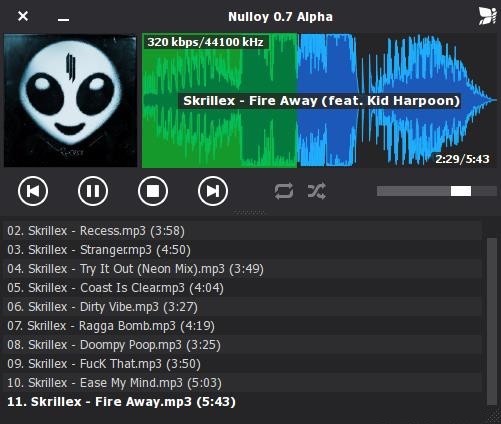
Task: Click the window resize grip corner
Action: click(x=493, y=417)
